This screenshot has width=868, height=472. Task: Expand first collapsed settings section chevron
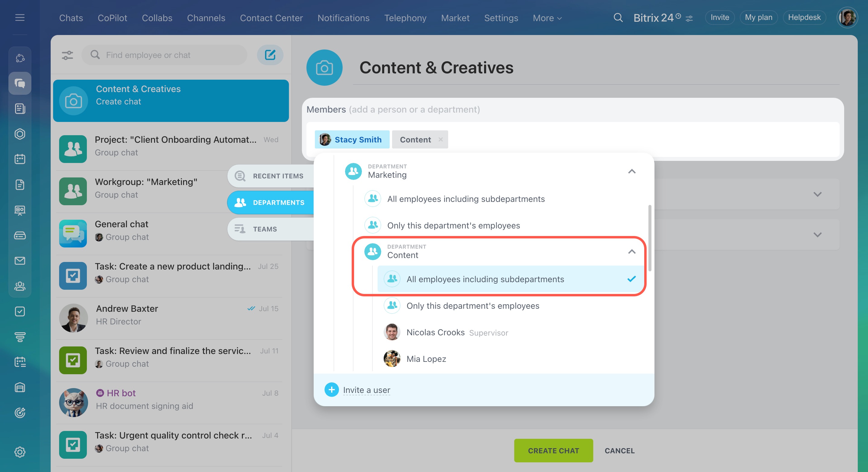[817, 194]
